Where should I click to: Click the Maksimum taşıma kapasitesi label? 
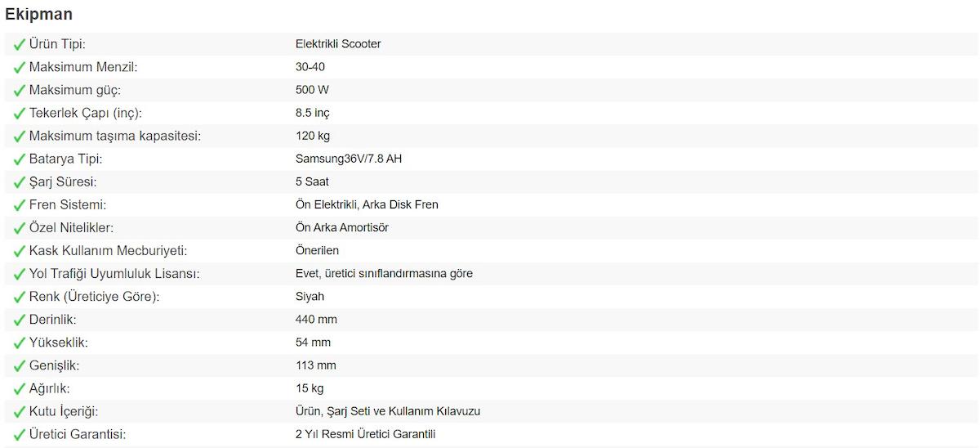coord(114,136)
